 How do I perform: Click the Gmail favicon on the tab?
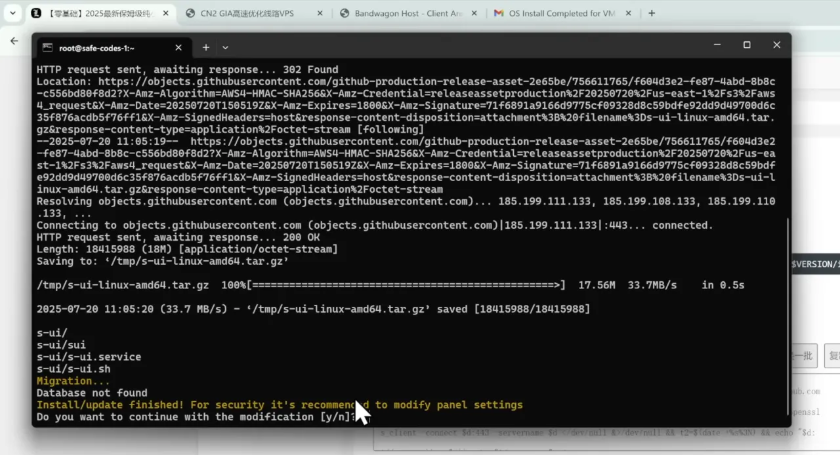tap(499, 13)
